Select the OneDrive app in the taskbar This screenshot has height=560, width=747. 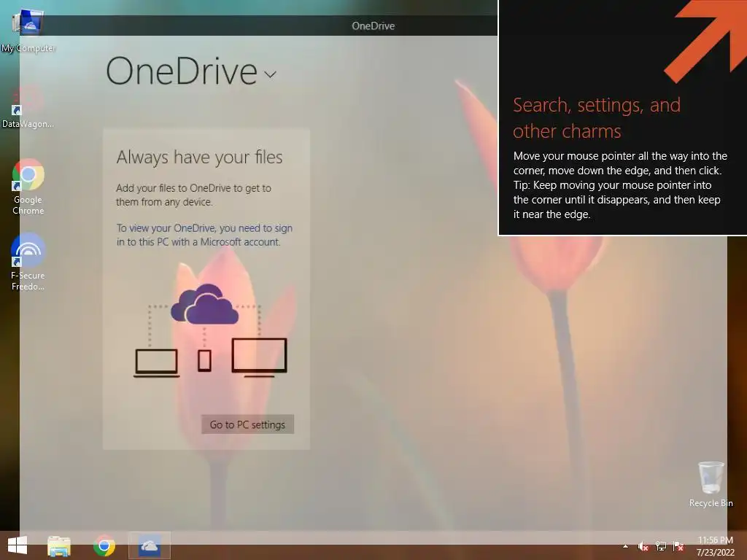point(149,545)
